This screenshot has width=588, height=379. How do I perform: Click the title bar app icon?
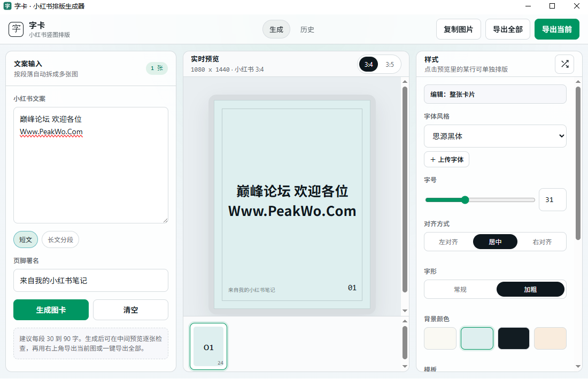[x=7, y=6]
